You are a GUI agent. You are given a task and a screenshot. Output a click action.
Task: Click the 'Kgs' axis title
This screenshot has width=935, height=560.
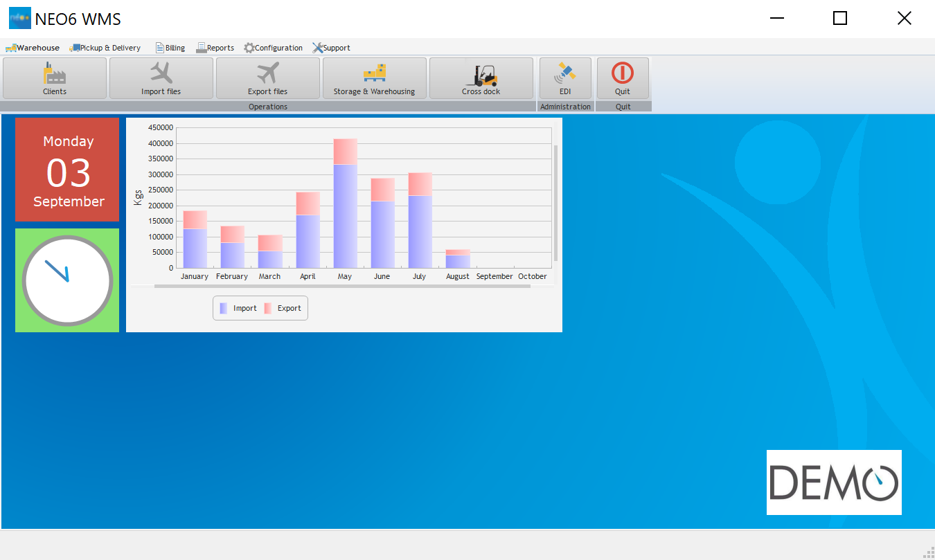138,197
